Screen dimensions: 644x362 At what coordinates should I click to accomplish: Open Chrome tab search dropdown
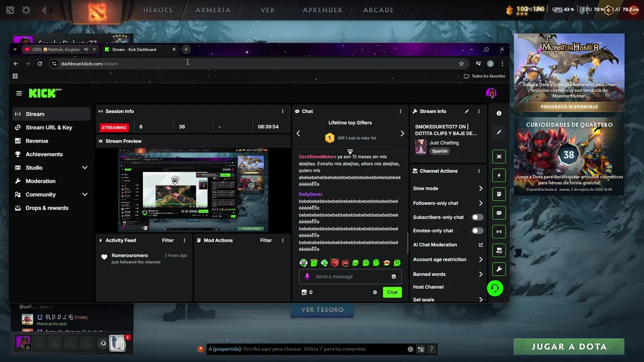(15, 49)
